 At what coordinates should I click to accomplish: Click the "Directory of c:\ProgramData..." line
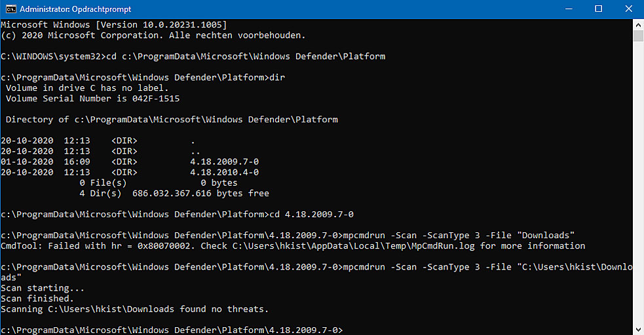pyautogui.click(x=172, y=119)
